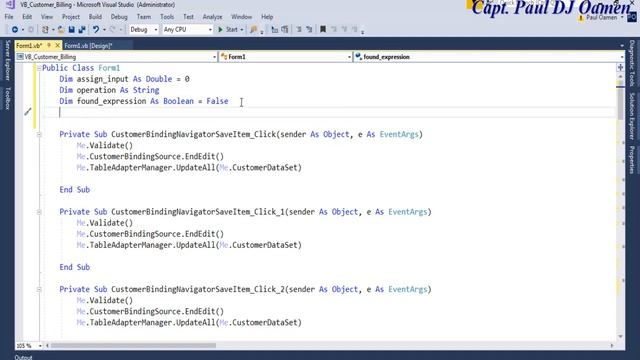Start debugging with the Start button
640x360 pixels.
[228, 29]
